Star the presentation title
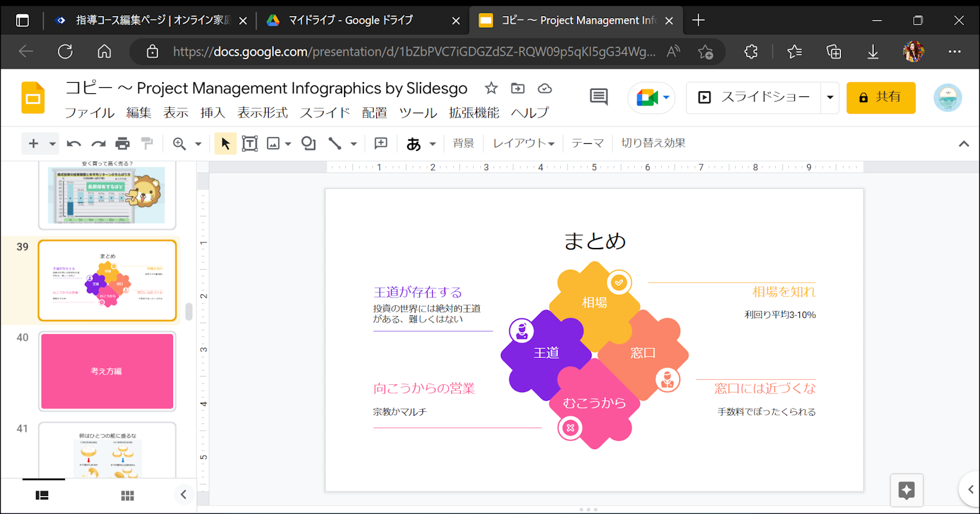 coord(491,89)
